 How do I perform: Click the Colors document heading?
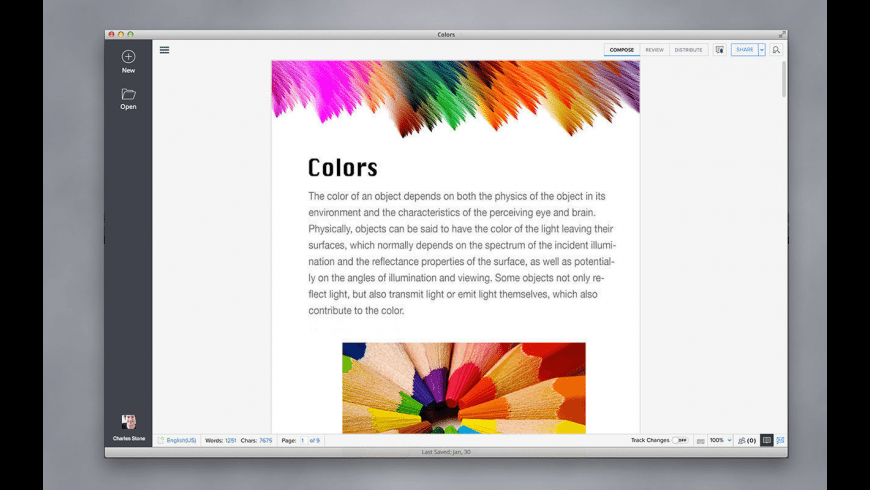click(343, 168)
